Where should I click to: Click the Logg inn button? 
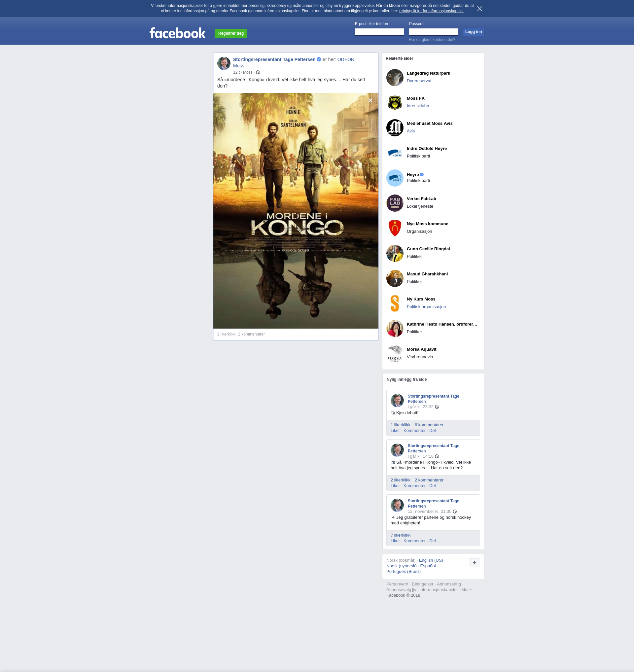(473, 32)
